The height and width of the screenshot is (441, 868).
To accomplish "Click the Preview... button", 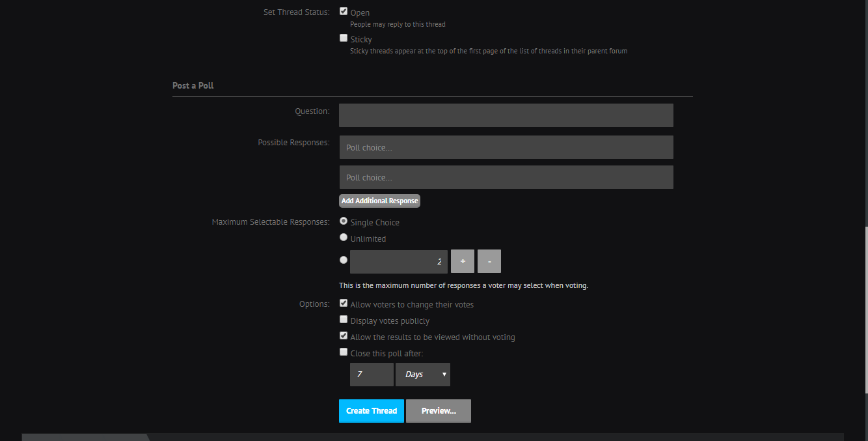I will (x=439, y=411).
